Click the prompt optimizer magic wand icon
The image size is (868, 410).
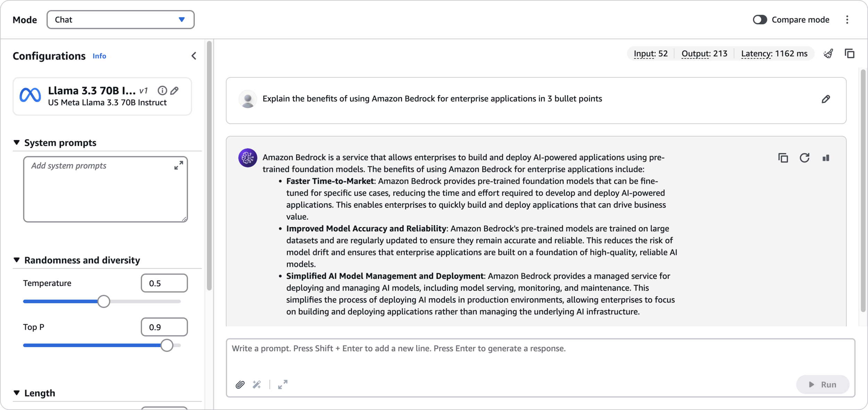[257, 384]
